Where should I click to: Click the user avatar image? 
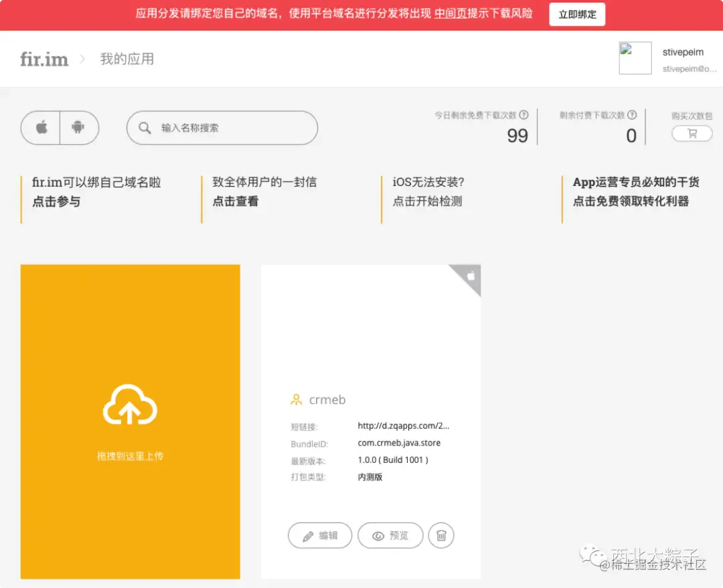pyautogui.click(x=635, y=58)
